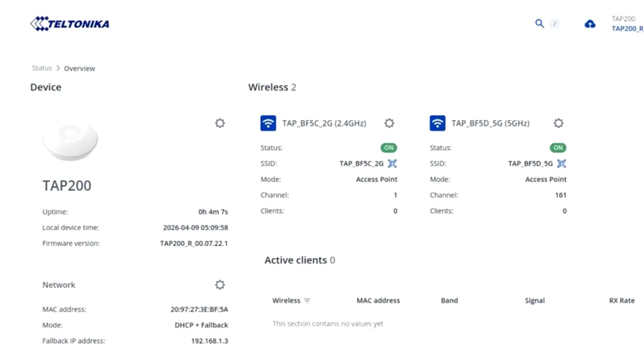
Task: Open settings gear for TAP_BF5D_5G (5GHz)
Action: [x=558, y=123]
